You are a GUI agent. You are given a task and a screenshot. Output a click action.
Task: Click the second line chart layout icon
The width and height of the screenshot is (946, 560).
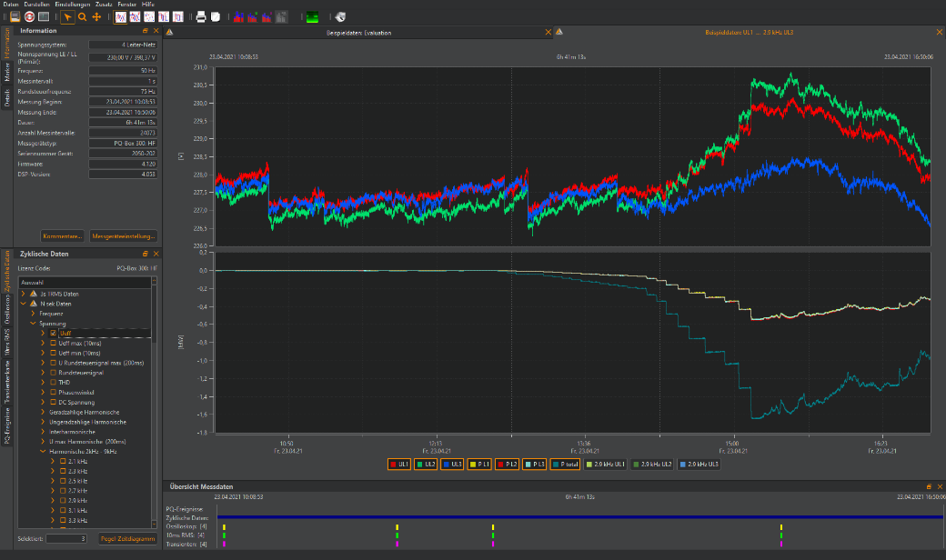point(136,17)
